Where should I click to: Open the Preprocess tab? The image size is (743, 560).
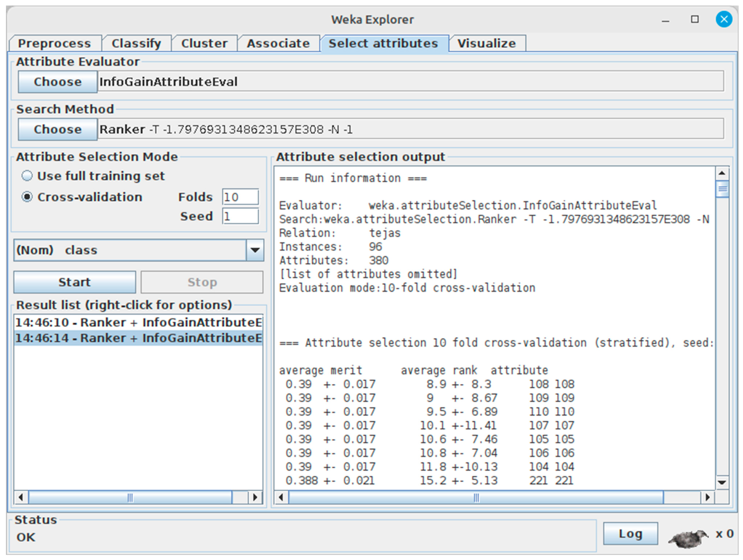54,43
